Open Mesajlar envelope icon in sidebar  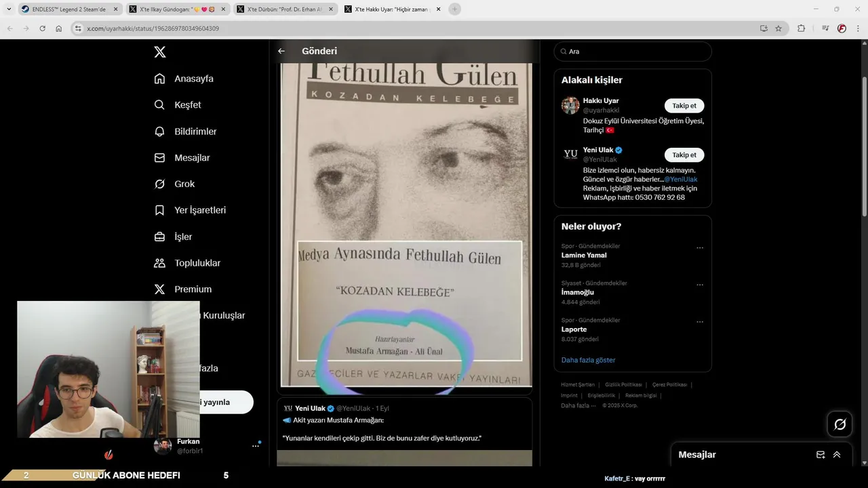point(159,158)
